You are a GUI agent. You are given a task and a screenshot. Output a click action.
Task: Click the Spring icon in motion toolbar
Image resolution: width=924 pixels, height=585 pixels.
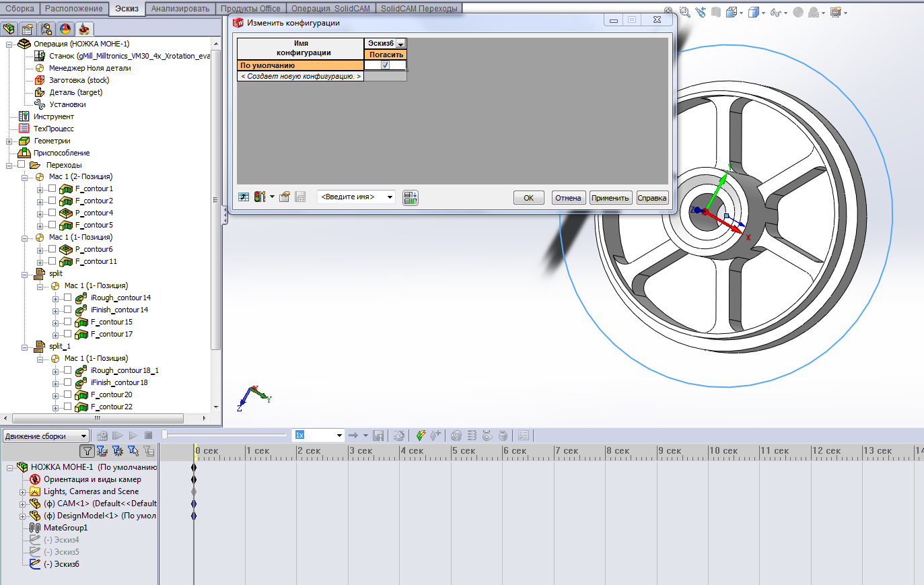tap(472, 436)
